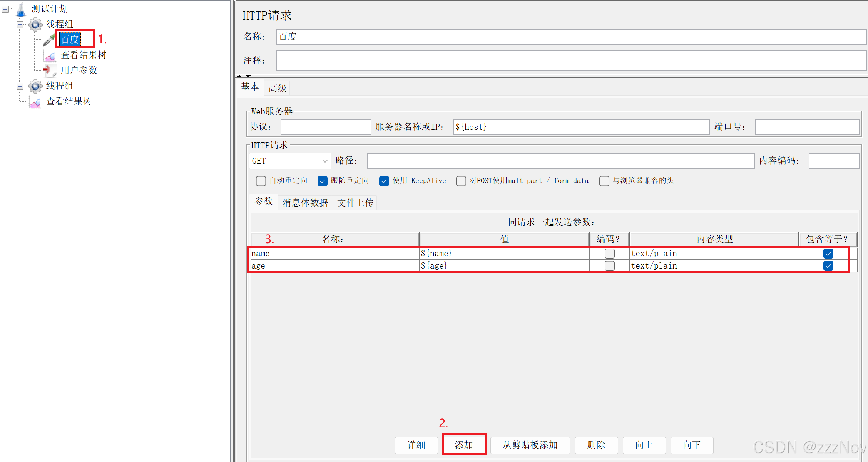
Task: Enable the 自动重定向 checkbox
Action: pyautogui.click(x=261, y=181)
